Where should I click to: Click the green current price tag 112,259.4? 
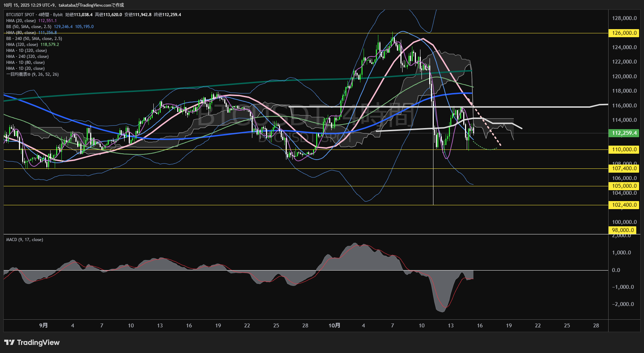pos(624,133)
